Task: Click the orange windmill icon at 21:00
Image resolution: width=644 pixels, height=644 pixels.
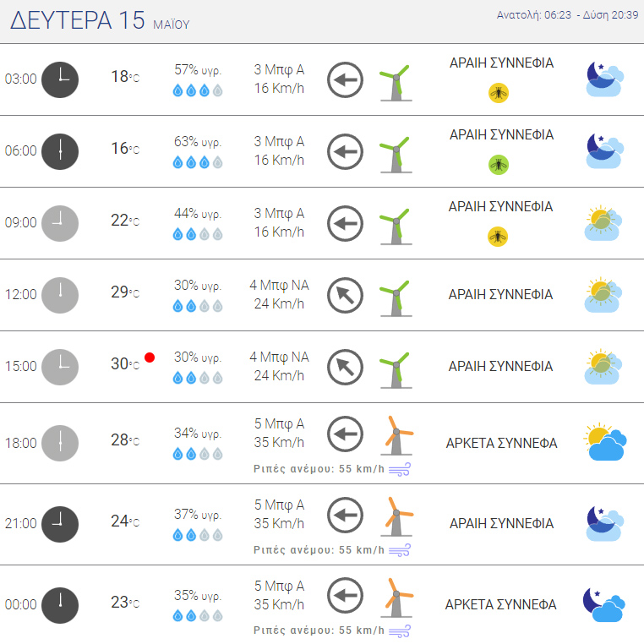Action: tap(396, 516)
